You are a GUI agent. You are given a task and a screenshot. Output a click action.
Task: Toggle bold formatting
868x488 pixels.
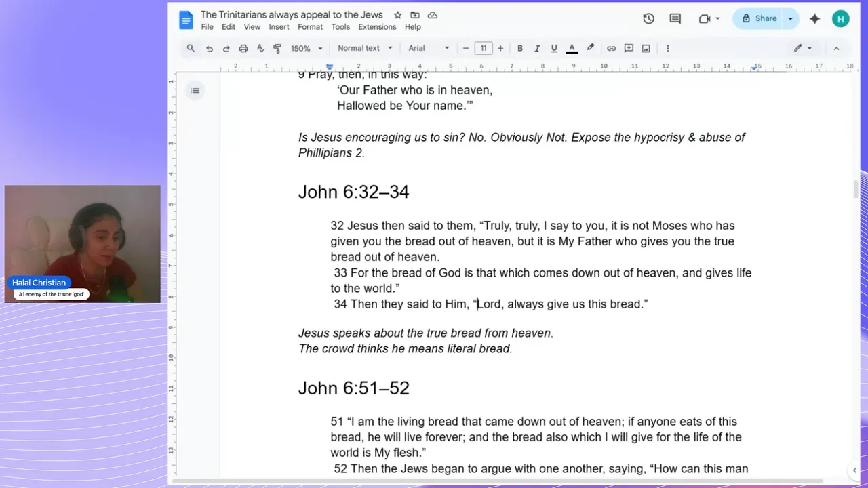click(x=520, y=48)
